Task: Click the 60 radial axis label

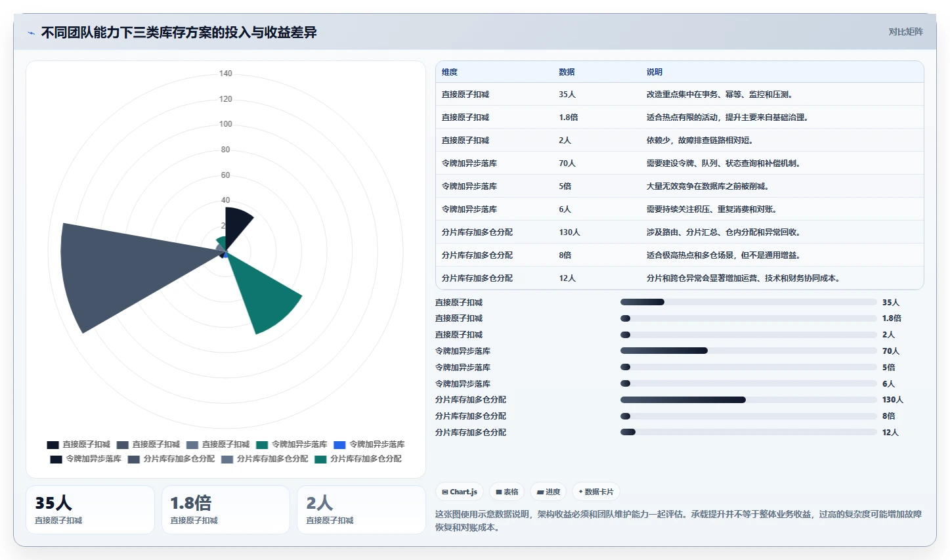Action: pyautogui.click(x=226, y=175)
